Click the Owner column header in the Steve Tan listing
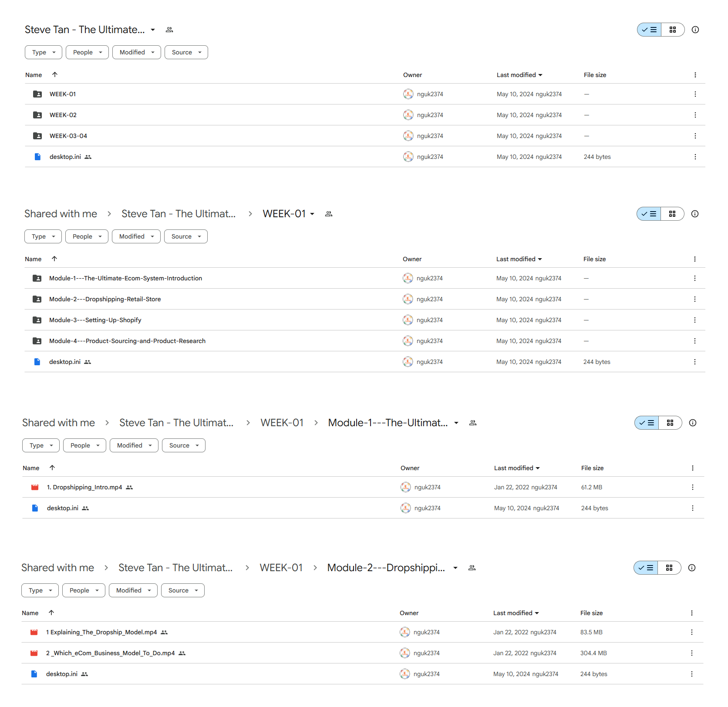 pos(412,75)
